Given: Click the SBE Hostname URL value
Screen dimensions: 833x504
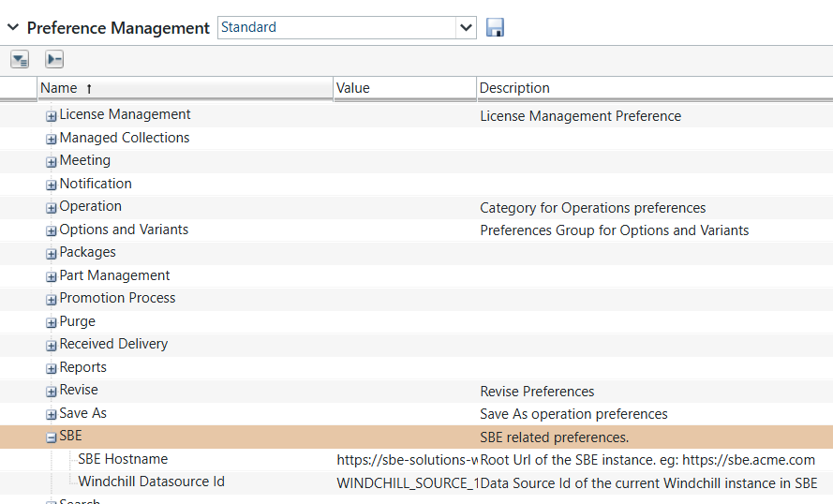Looking at the screenshot, I should coord(407,460).
